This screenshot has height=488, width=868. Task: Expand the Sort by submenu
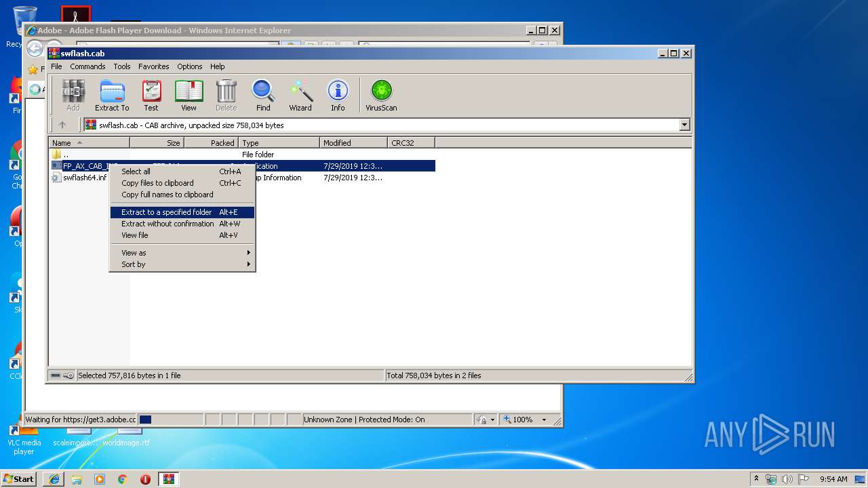tap(182, 264)
